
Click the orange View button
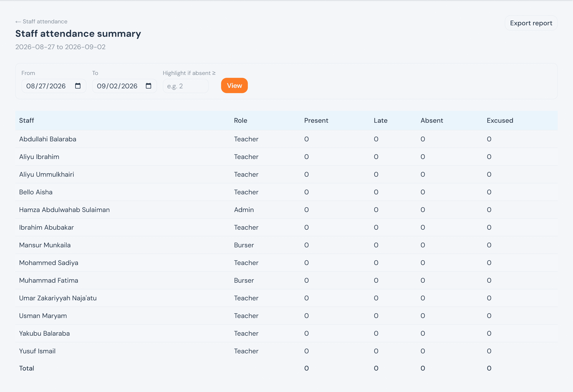point(234,85)
